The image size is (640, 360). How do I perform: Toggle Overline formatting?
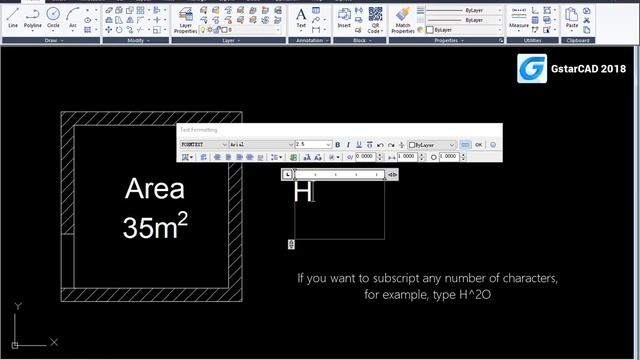(369, 145)
